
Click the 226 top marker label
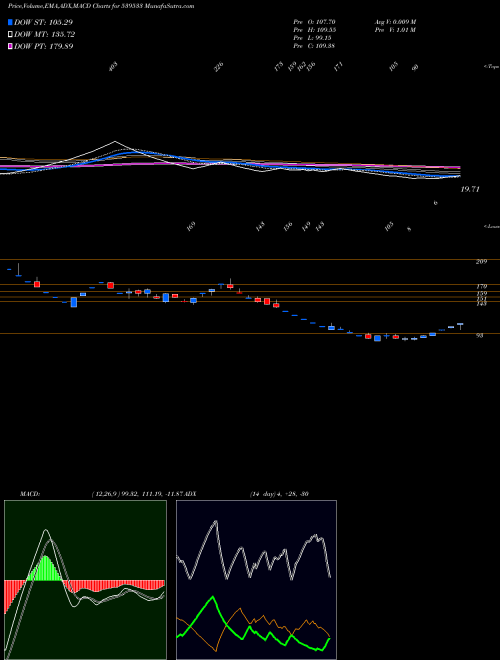point(219,67)
